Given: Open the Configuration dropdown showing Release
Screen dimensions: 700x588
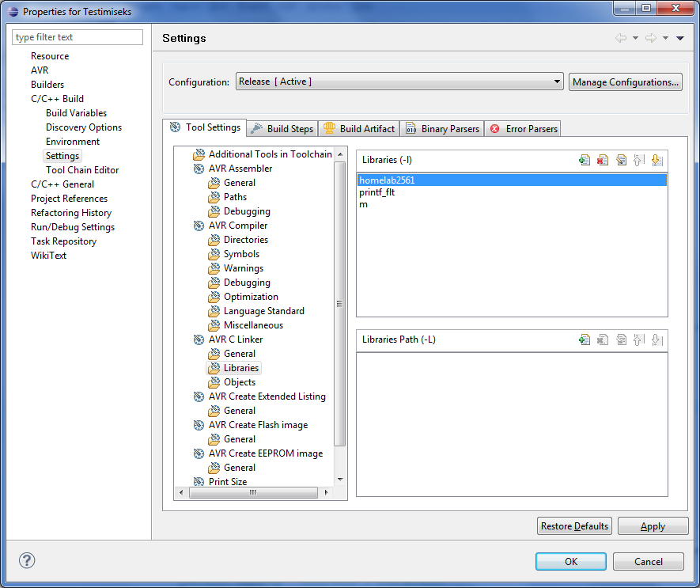Looking at the screenshot, I should [399, 82].
